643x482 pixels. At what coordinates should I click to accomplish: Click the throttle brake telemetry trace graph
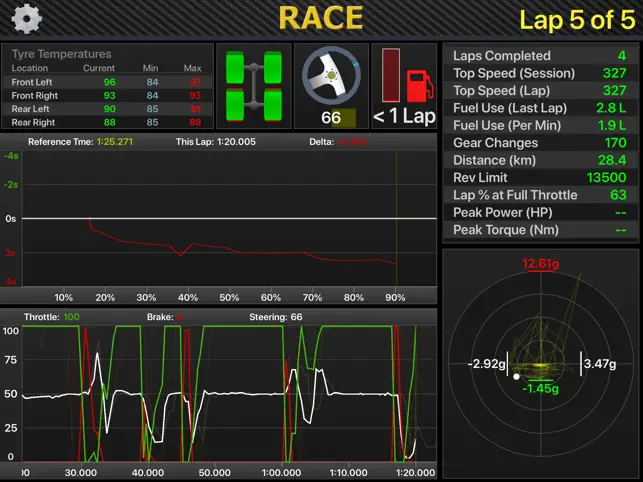pos(229,394)
